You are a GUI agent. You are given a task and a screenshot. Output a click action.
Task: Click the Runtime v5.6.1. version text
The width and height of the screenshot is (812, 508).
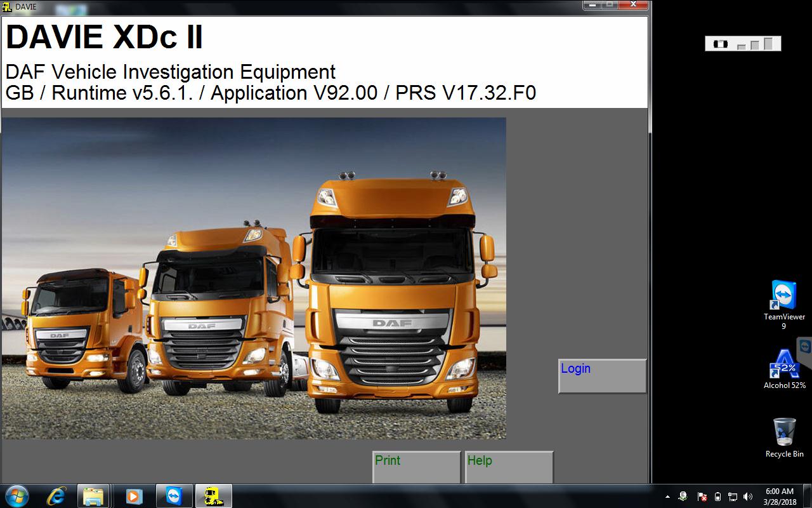pyautogui.click(x=122, y=93)
